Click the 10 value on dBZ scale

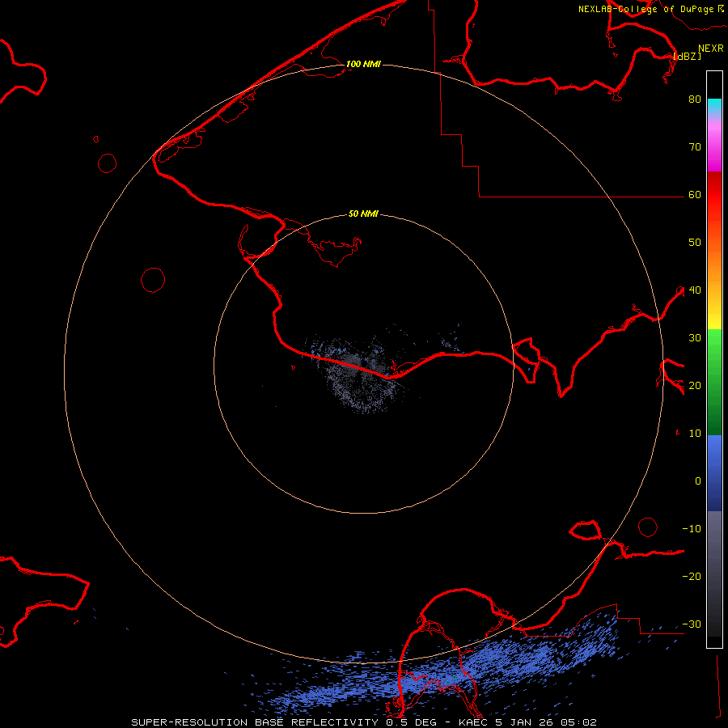[695, 434]
